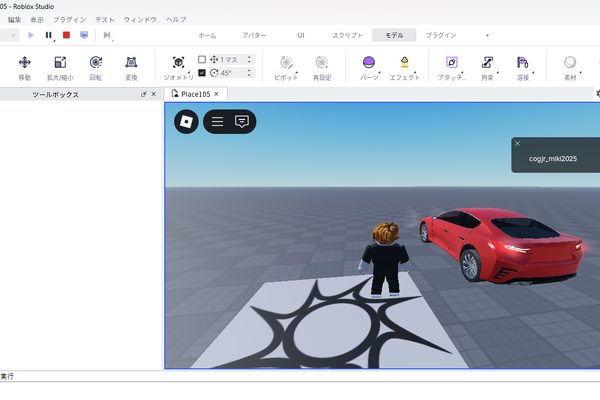Screen dimensions: 600x400
Task: Expand the test mode dropdown chevron
Action: point(13,35)
